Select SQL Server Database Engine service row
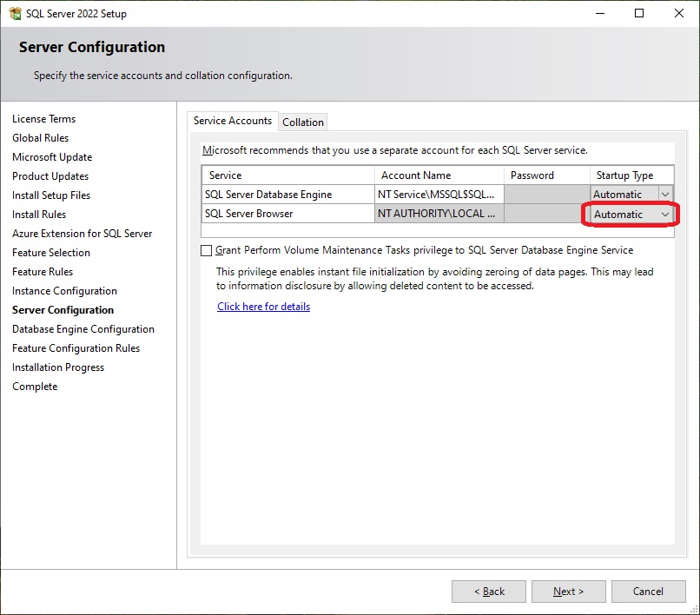Screen dimensions: 700x615 (287, 195)
